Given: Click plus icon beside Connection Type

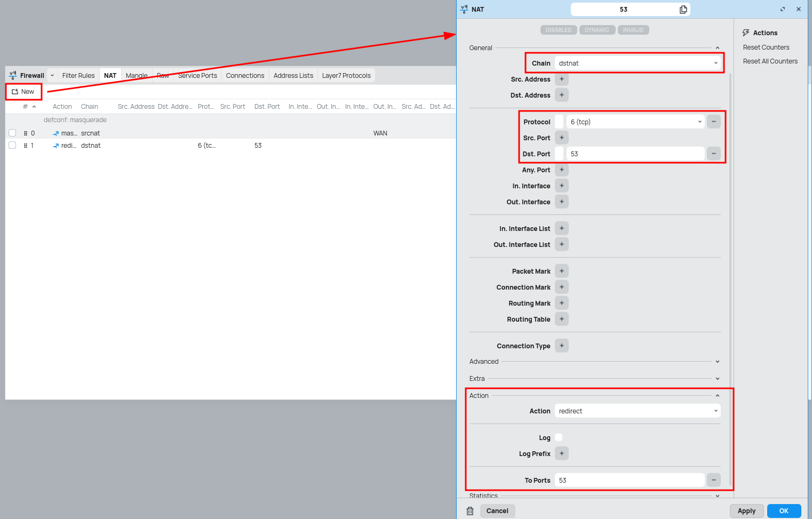Looking at the screenshot, I should click(561, 346).
